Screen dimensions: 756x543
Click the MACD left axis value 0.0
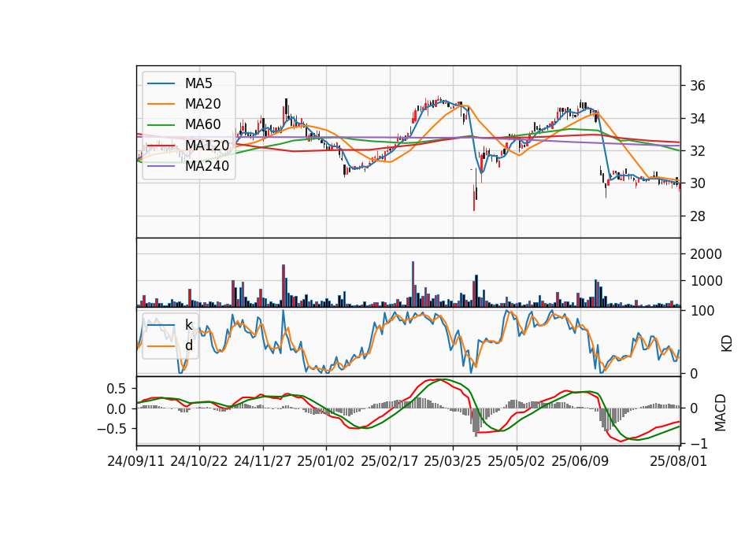(x=117, y=409)
